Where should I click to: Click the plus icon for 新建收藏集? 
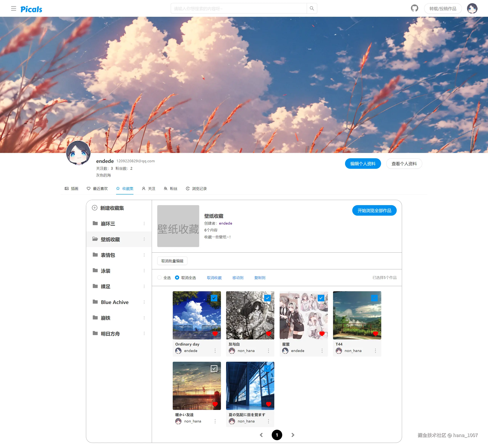(95, 208)
